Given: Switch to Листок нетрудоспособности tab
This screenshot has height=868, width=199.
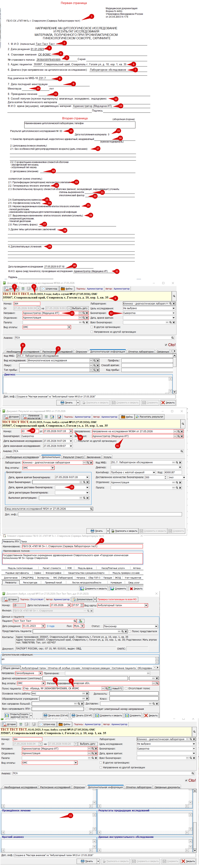Looking at the screenshot, I should (x=86, y=582).
